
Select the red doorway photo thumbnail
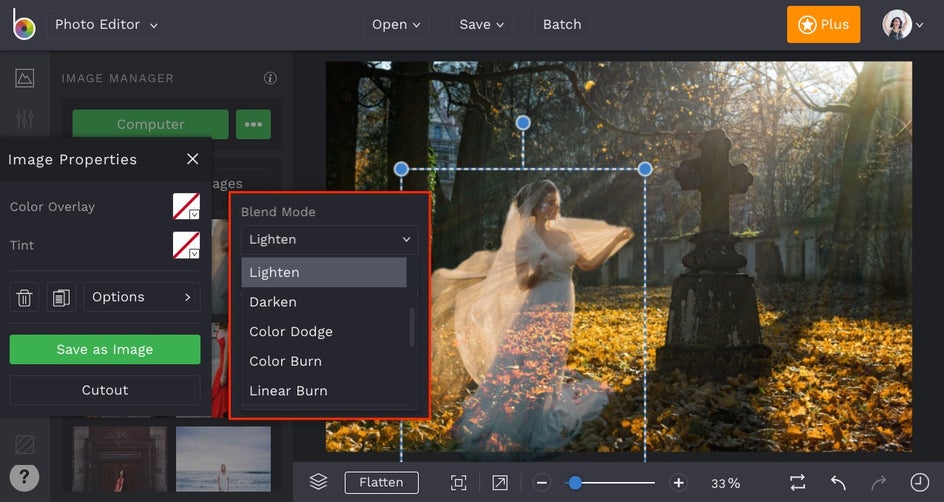tap(120, 459)
